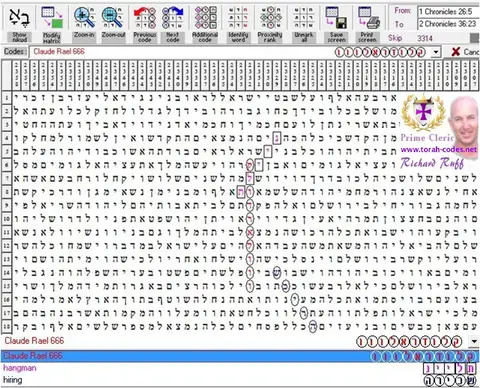The width and height of the screenshot is (480, 388).
Task: Select row header 10 of the matrix
Action: (x=6, y=219)
